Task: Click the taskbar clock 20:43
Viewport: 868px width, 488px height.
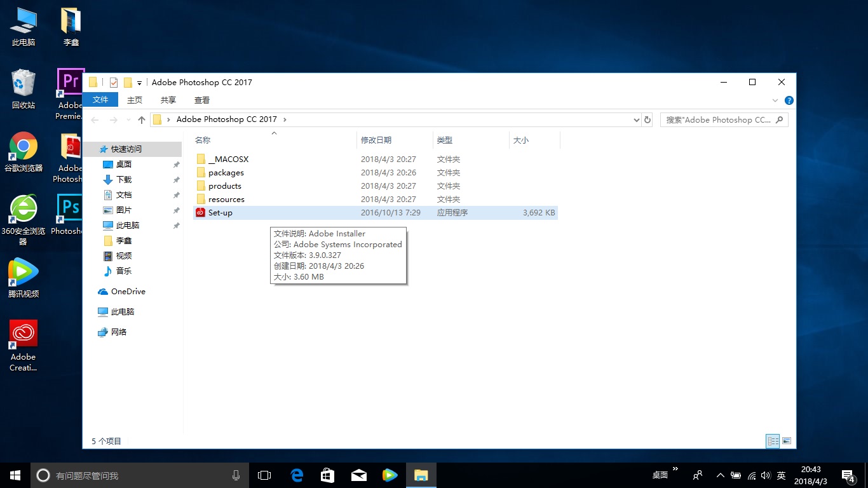Action: click(x=811, y=475)
